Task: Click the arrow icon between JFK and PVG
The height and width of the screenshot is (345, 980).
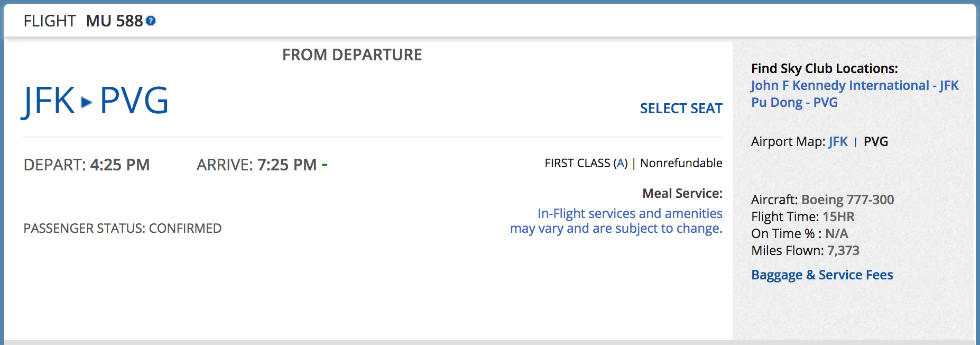Action: point(86,102)
